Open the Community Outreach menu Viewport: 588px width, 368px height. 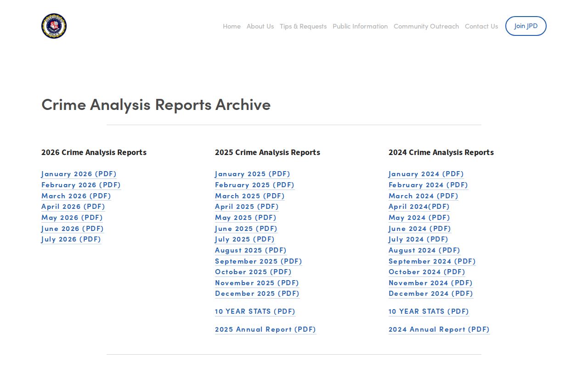point(426,26)
